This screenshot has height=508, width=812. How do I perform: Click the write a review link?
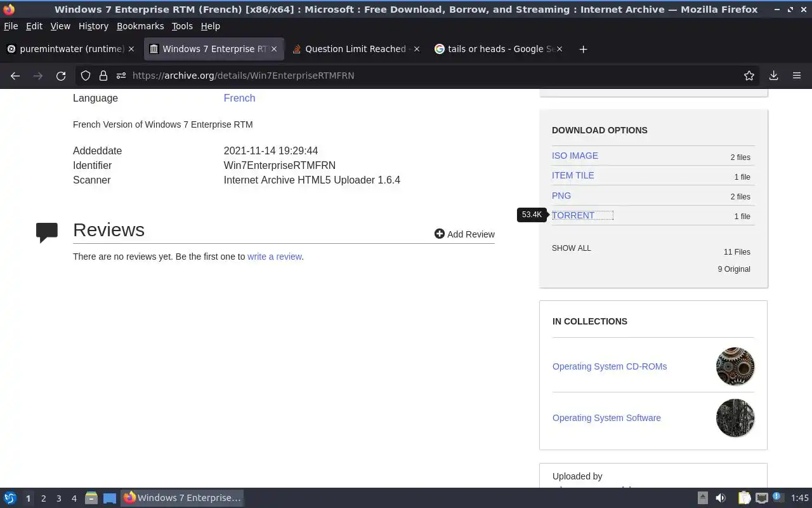point(274,257)
